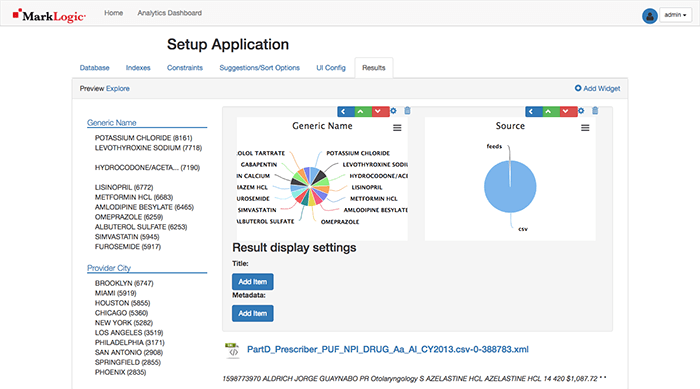Click the blue csv slice of Source pie

tap(510, 187)
